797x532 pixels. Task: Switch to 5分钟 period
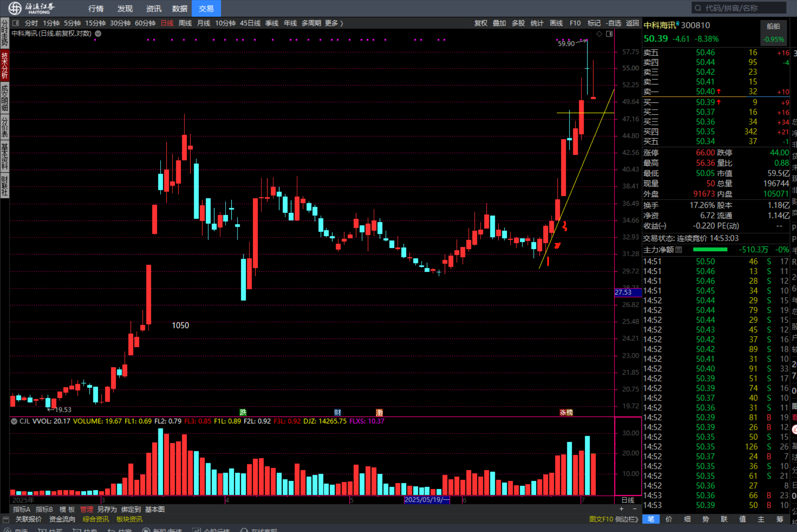click(72, 23)
